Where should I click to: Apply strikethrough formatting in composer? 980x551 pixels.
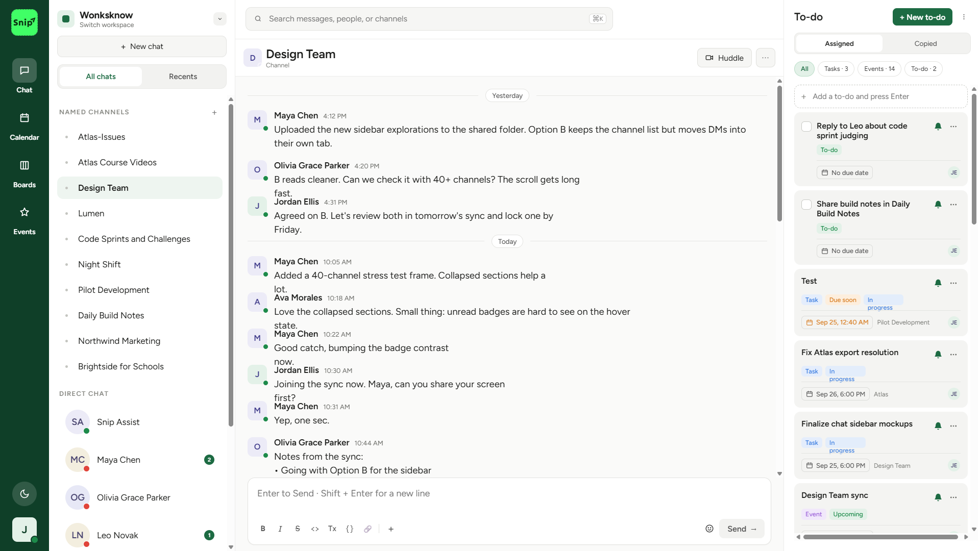coord(298,529)
